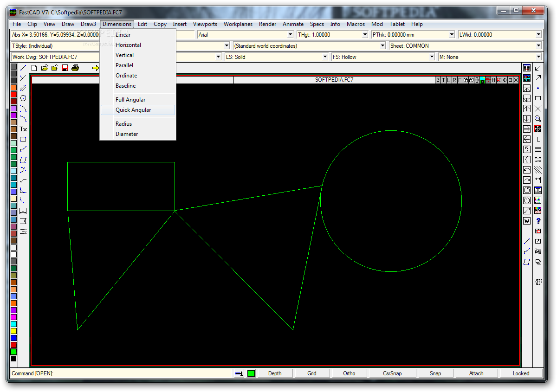The image size is (557, 392).
Task: Open the Macros menu
Action: click(356, 24)
